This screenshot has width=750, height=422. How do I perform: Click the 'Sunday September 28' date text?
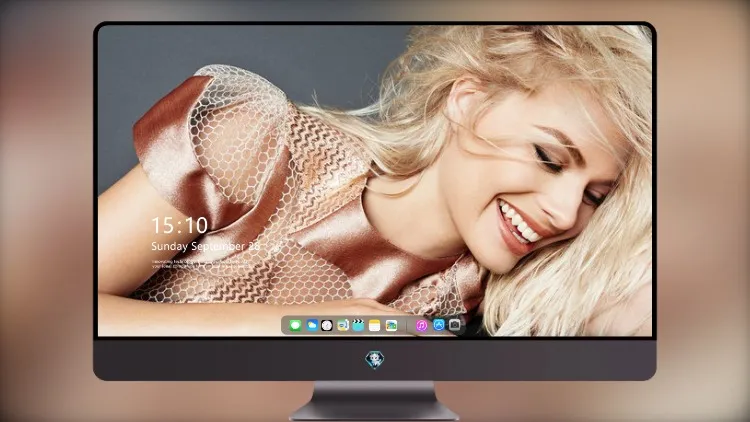[x=206, y=246]
